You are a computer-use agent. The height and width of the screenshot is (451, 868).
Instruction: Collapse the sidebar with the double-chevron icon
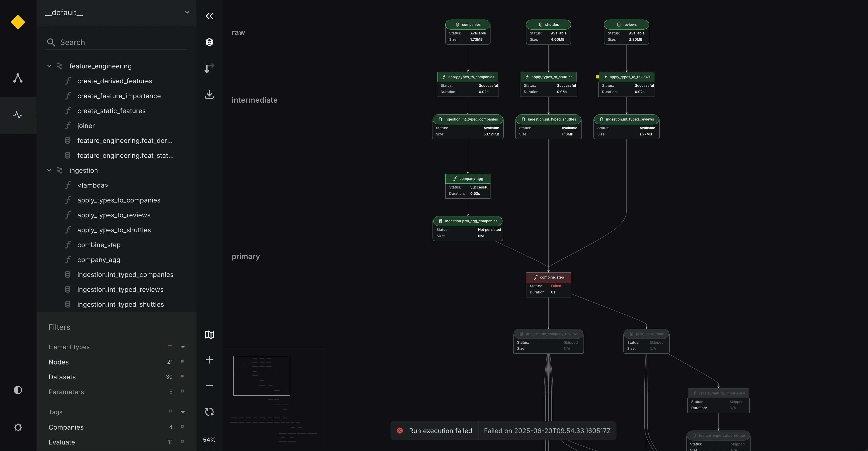point(209,16)
